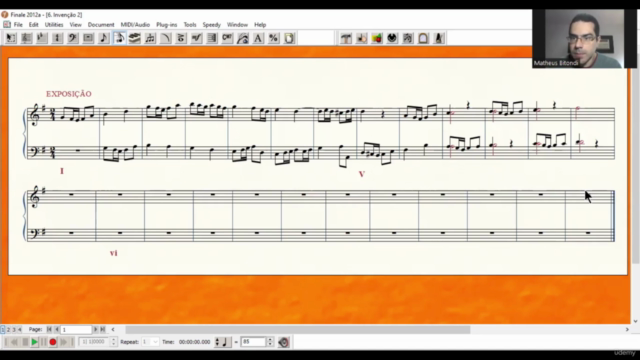The width and height of the screenshot is (640, 360).
Task: Click the Rewind playback button
Action: tap(15, 342)
